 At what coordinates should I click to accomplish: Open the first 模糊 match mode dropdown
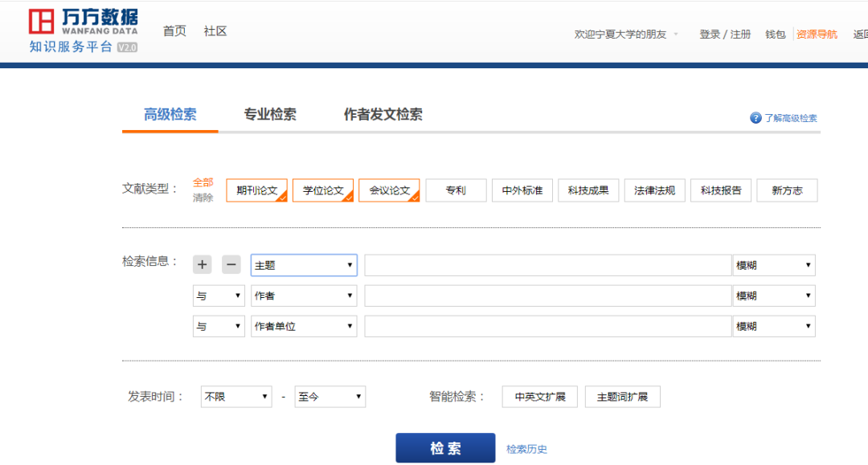pos(774,264)
